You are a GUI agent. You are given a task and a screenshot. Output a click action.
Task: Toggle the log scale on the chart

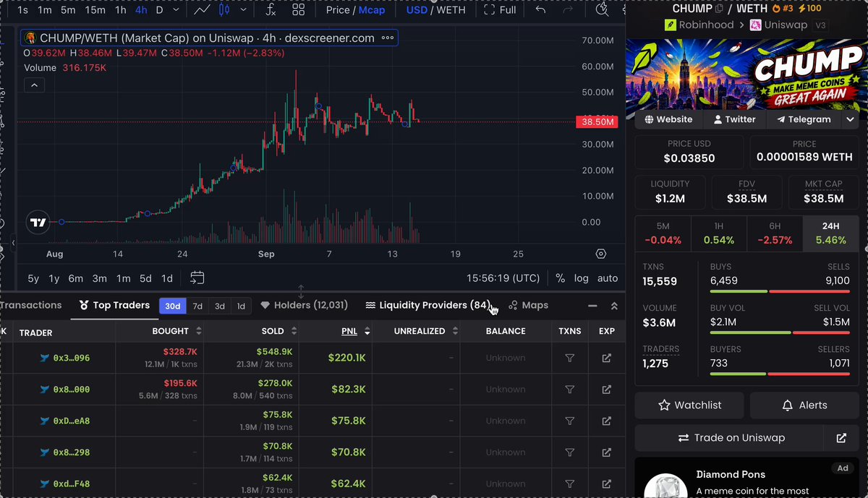click(582, 278)
